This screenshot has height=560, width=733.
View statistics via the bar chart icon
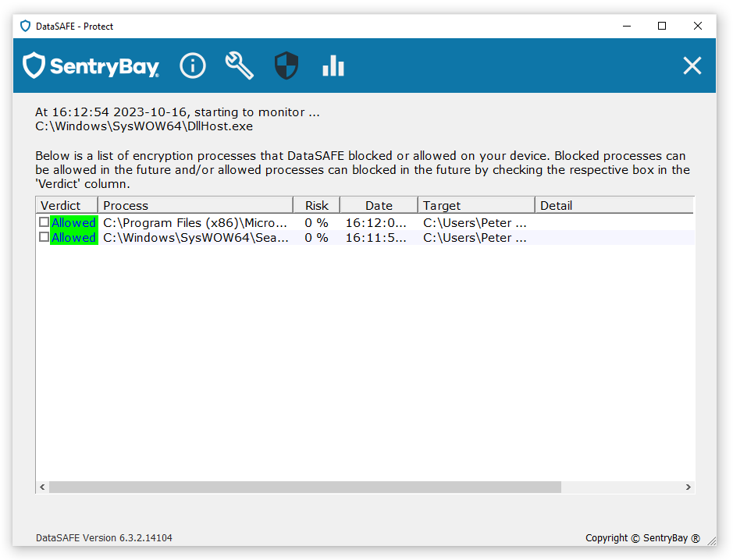click(333, 66)
